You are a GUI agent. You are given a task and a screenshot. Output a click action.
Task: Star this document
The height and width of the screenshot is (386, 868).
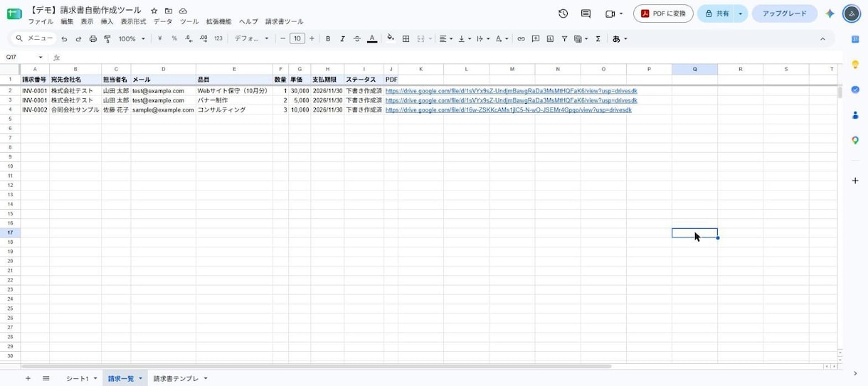pyautogui.click(x=154, y=11)
